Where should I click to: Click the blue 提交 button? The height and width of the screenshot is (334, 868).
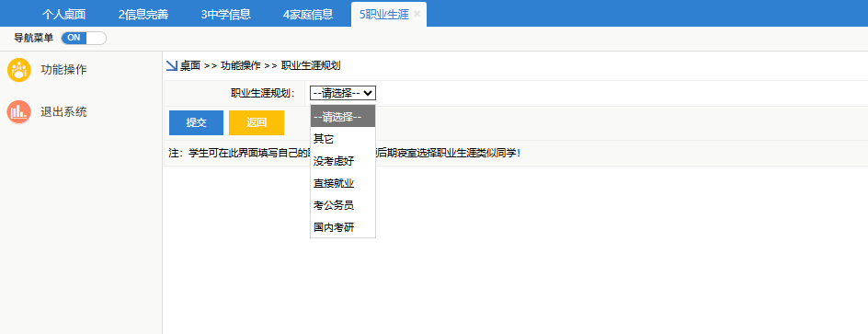coord(196,123)
